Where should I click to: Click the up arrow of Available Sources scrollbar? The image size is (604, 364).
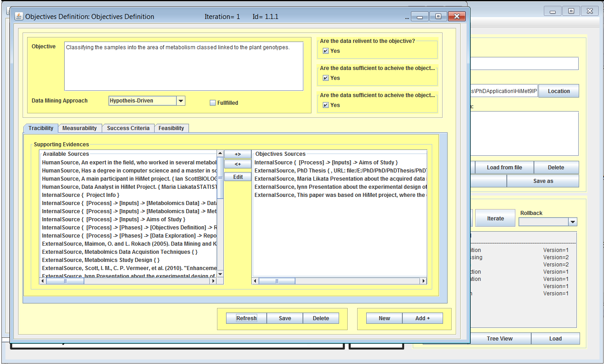pyautogui.click(x=220, y=154)
